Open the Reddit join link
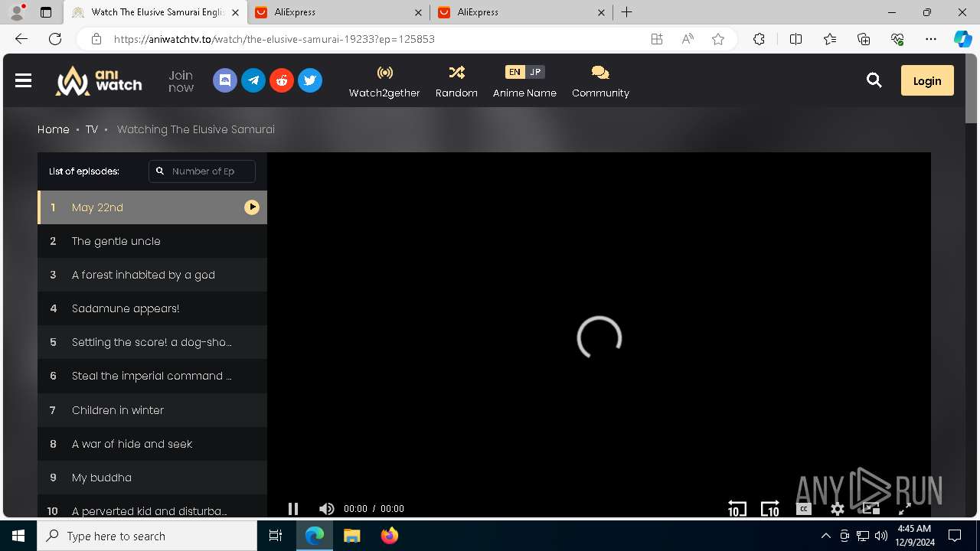The width and height of the screenshot is (980, 551). [x=282, y=80]
